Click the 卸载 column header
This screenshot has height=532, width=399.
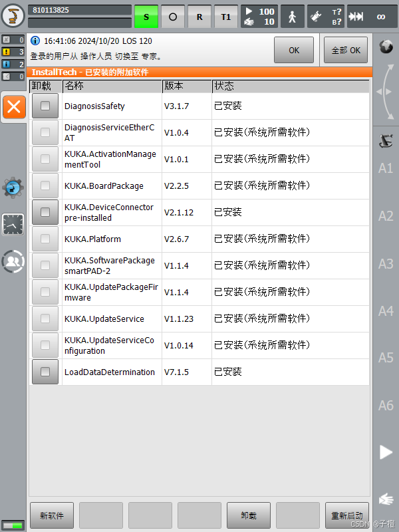(46, 86)
